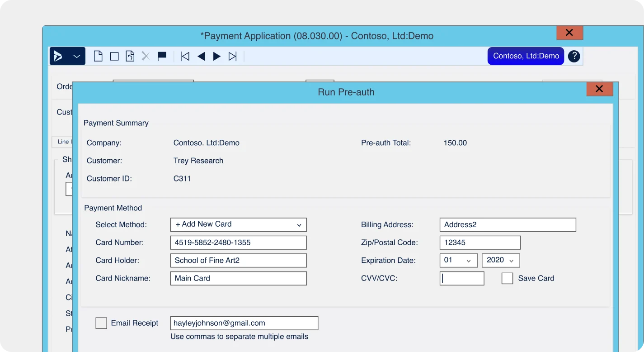Click the Pre-auth Total value 150.00
This screenshot has width=644, height=352.
coord(455,143)
